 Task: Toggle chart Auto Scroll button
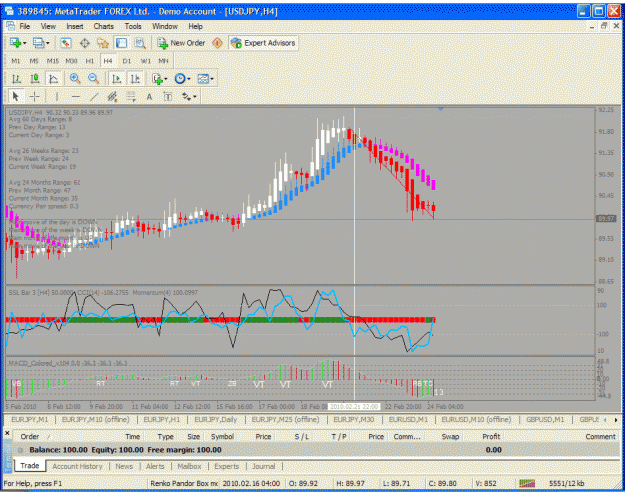point(117,79)
